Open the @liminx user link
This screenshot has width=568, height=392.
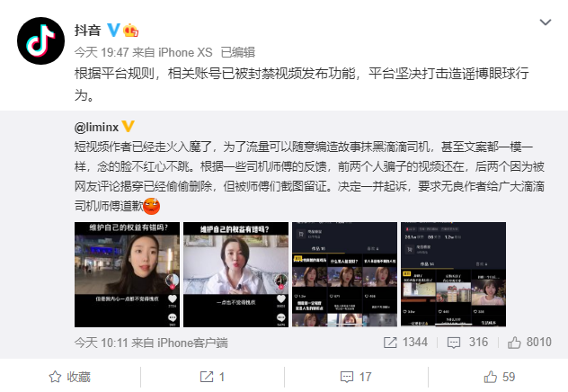(x=96, y=127)
